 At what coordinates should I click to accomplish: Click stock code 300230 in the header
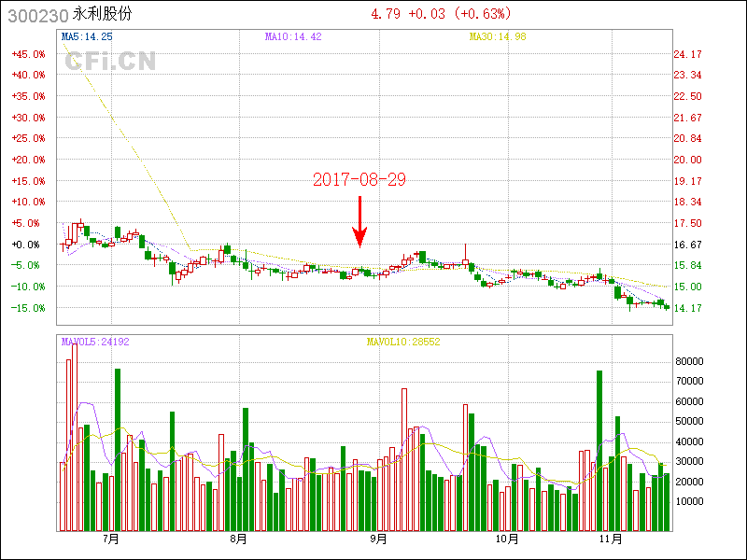point(38,15)
